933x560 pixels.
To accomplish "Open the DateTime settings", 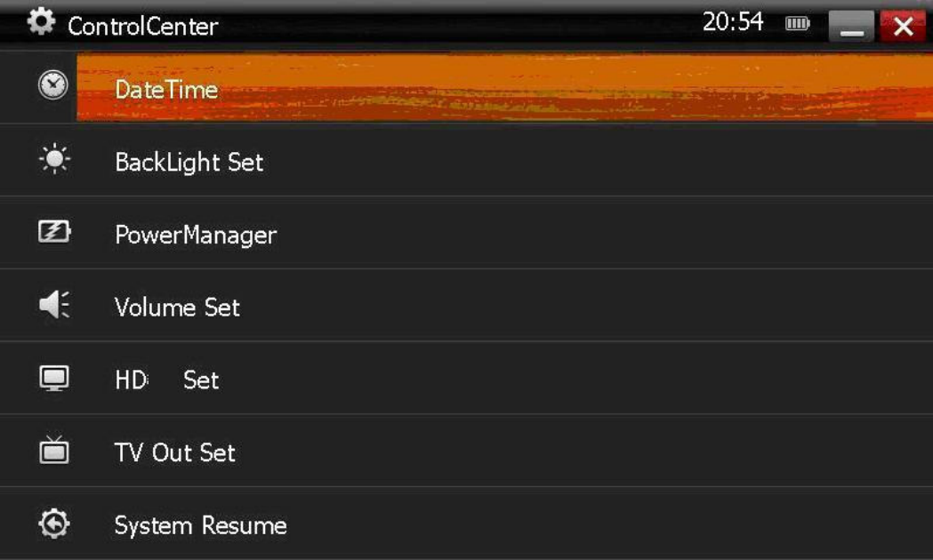I will [166, 89].
